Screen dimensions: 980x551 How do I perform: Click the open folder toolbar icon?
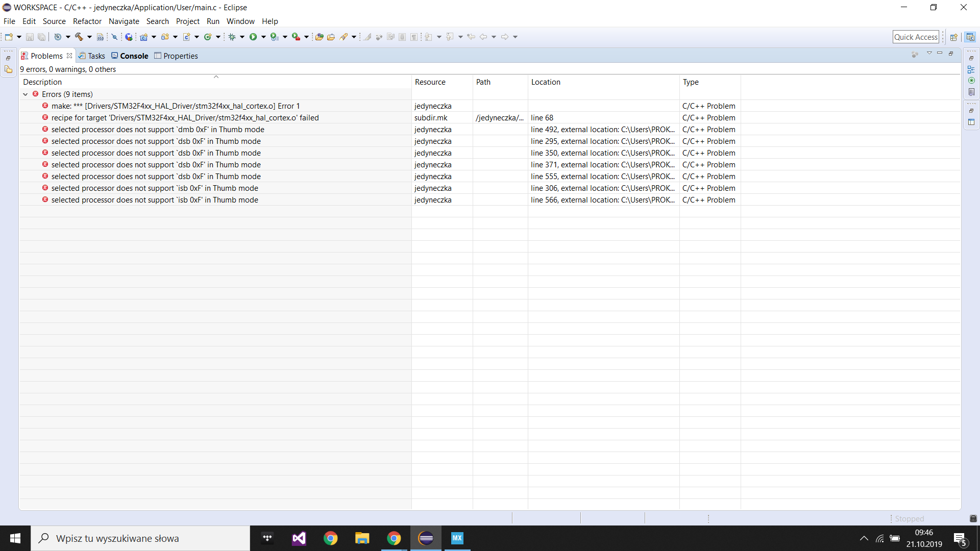[x=331, y=37]
